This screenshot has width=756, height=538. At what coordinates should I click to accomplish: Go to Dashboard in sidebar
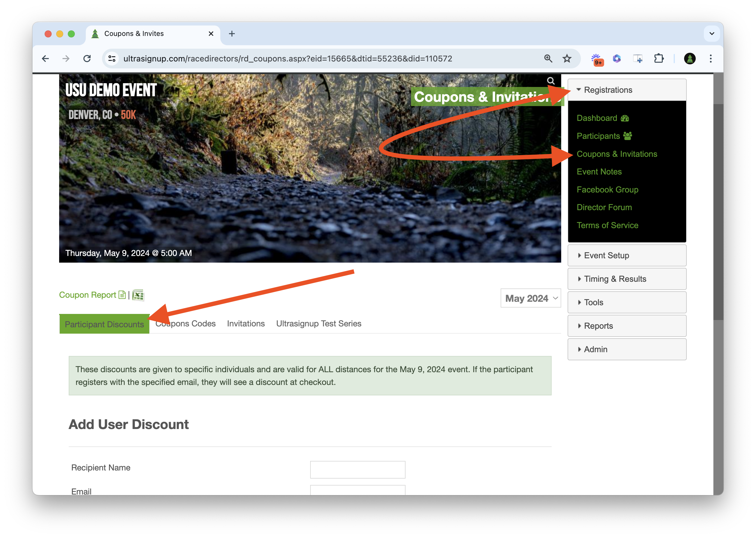[x=597, y=118]
